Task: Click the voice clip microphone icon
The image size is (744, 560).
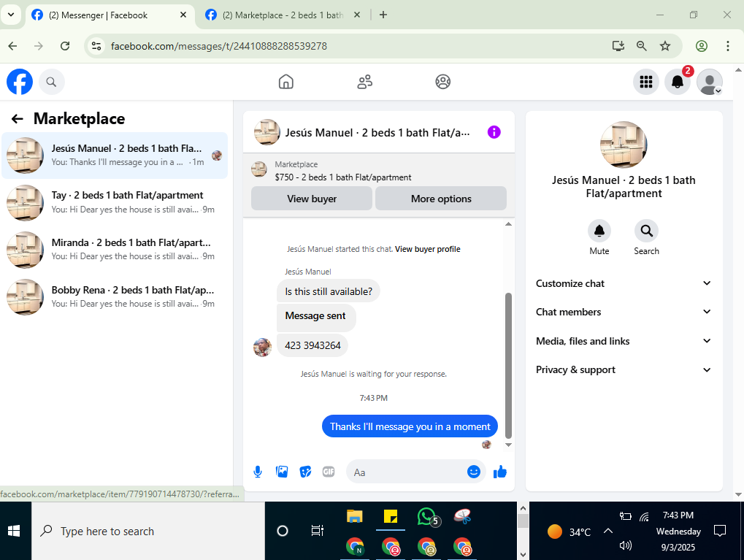Action: 258,472
